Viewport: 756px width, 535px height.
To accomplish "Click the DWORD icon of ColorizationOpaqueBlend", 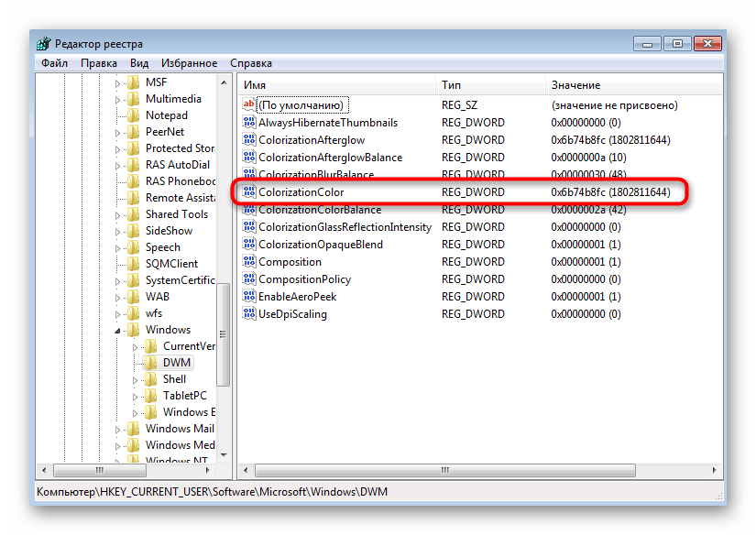I will 248,244.
